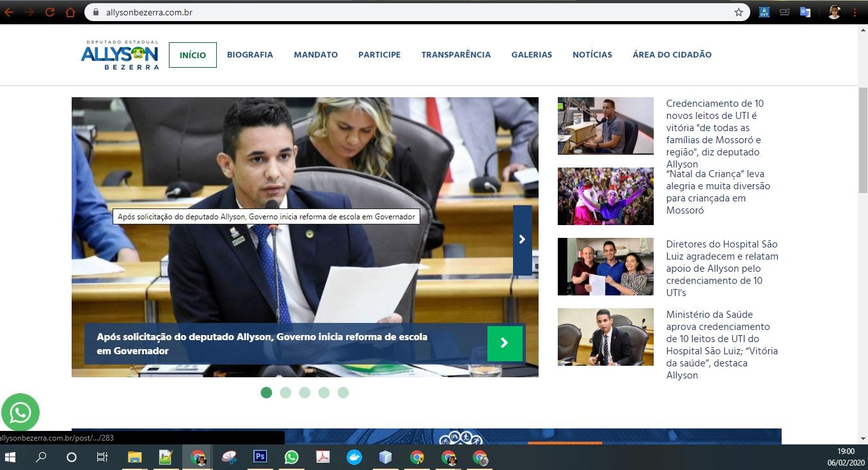
Task: Click the browser forward arrow
Action: 29,12
